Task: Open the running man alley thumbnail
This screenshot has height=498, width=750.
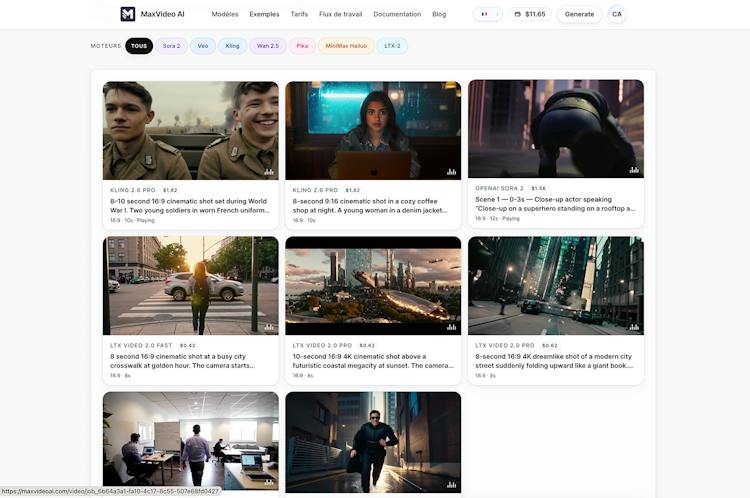Action: coord(373,443)
